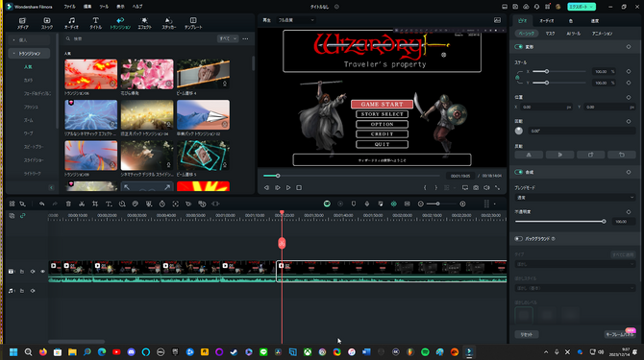Screen dimensions: 644x360
Task: Collapse the sidebar with the chevron arrow
Action: point(51,187)
